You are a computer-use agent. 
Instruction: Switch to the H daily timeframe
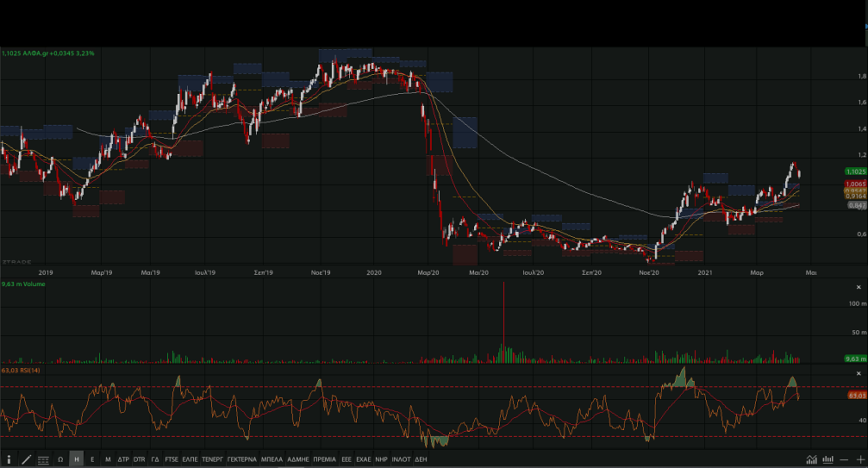coord(77,459)
